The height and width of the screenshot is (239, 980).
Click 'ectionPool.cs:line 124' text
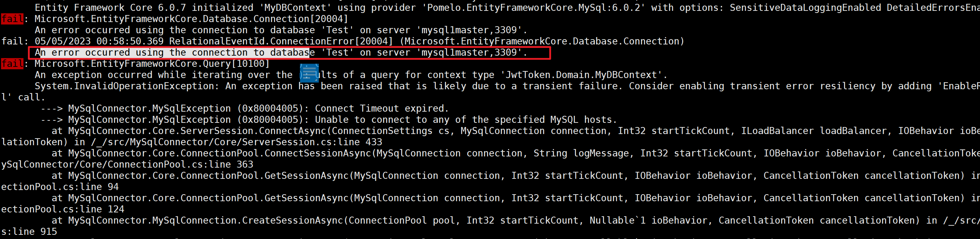point(62,209)
